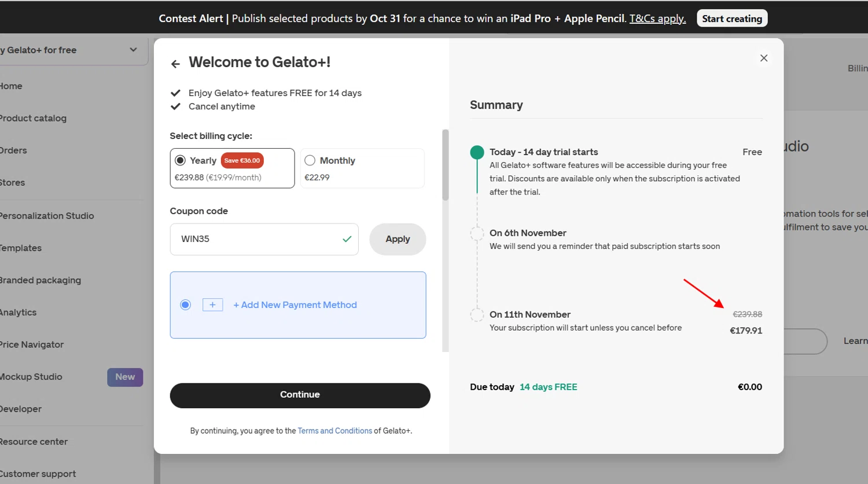Open Templates in the sidebar
Screen dimensions: 868x484
click(x=21, y=248)
